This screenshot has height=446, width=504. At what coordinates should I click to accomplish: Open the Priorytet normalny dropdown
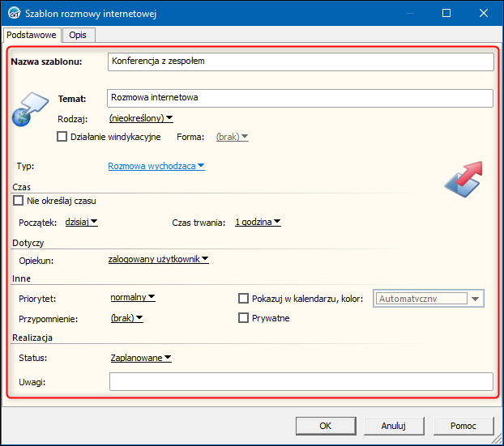tap(133, 297)
